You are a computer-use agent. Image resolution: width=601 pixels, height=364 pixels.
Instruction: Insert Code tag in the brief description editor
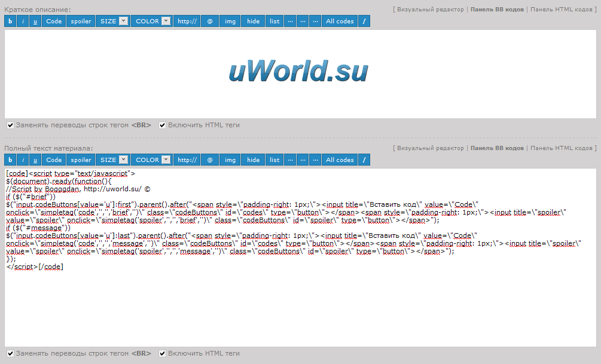click(54, 21)
